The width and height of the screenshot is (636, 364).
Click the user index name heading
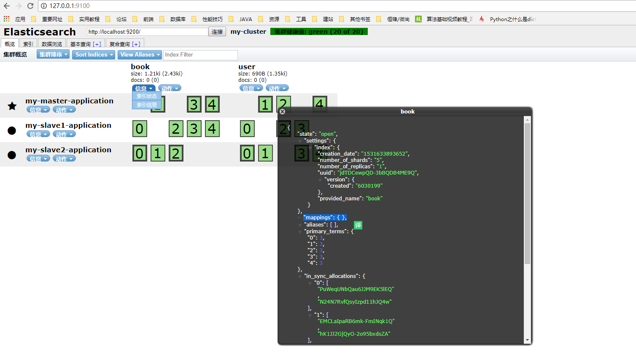(x=247, y=67)
